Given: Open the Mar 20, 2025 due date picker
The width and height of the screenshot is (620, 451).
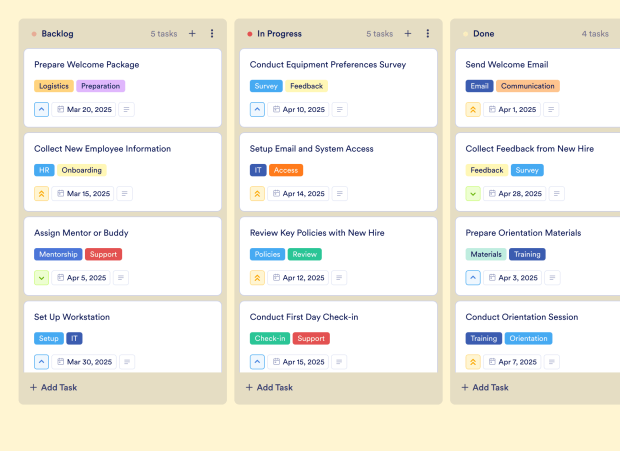Looking at the screenshot, I should [x=84, y=109].
